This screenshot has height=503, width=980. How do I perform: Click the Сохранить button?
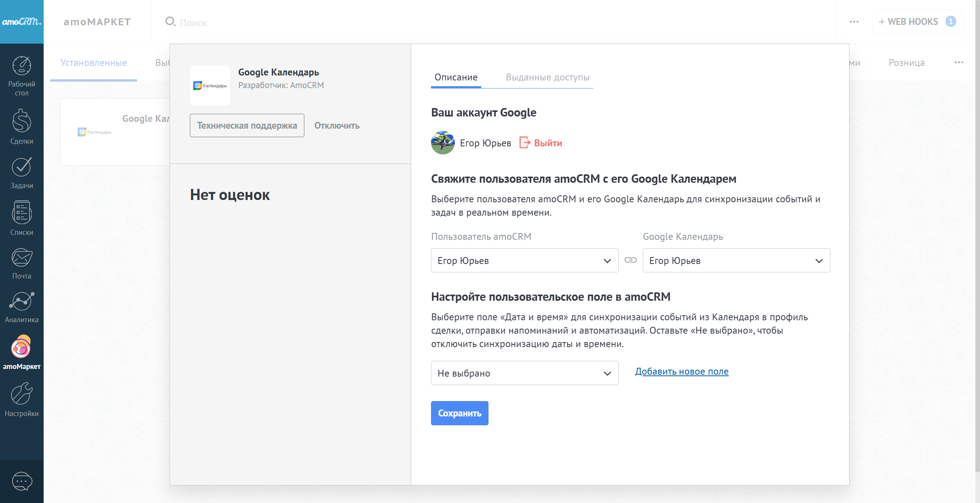click(459, 413)
